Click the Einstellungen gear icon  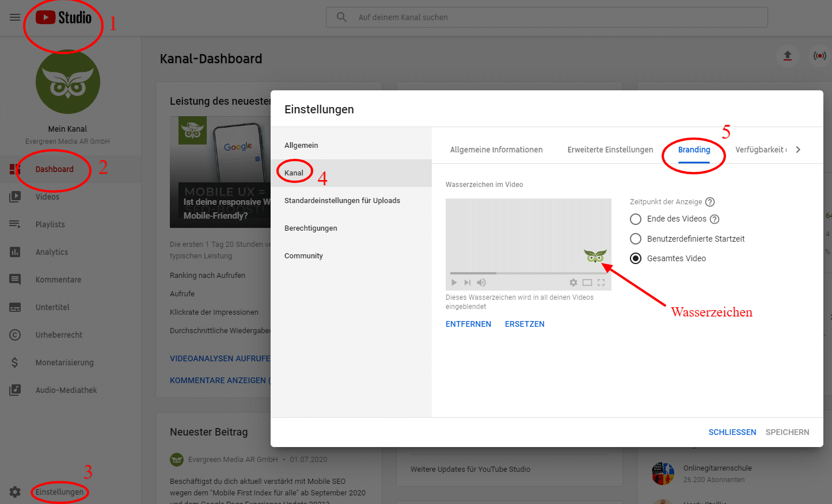coord(15,492)
